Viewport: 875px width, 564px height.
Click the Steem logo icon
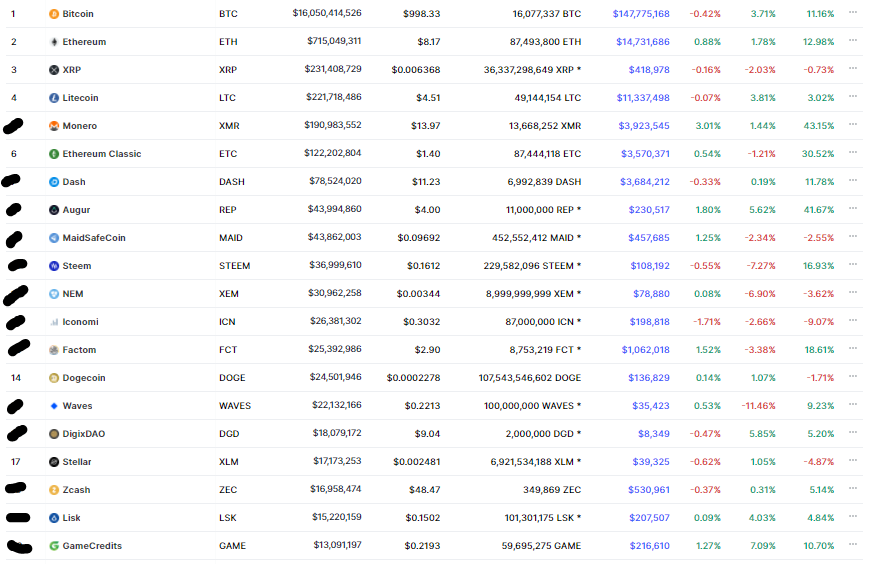[54, 266]
